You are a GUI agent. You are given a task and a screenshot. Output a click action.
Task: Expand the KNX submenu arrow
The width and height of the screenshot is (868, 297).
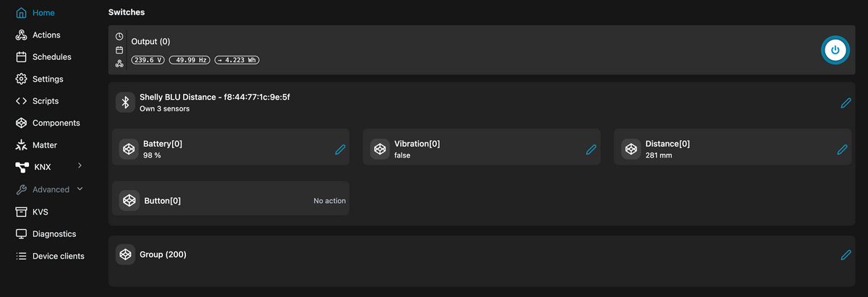tap(80, 166)
